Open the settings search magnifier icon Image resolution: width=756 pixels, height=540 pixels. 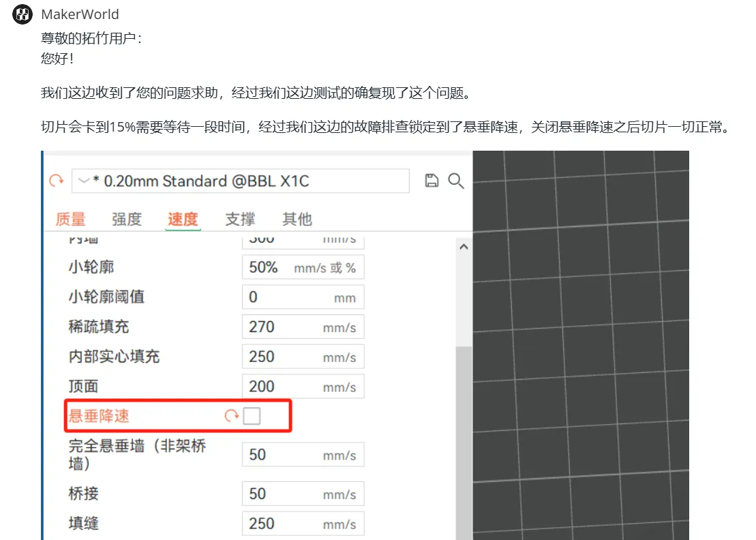click(x=455, y=181)
